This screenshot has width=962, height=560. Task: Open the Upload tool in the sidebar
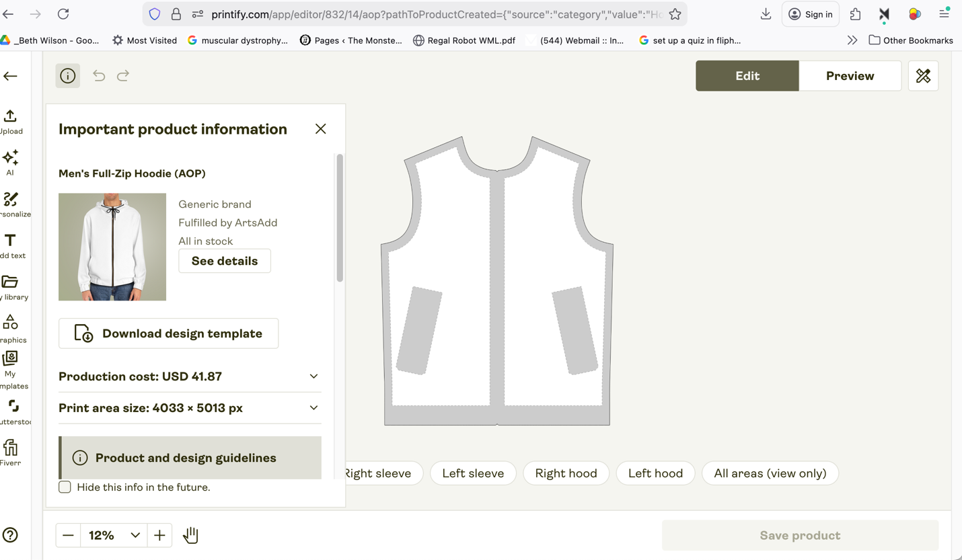tap(10, 122)
